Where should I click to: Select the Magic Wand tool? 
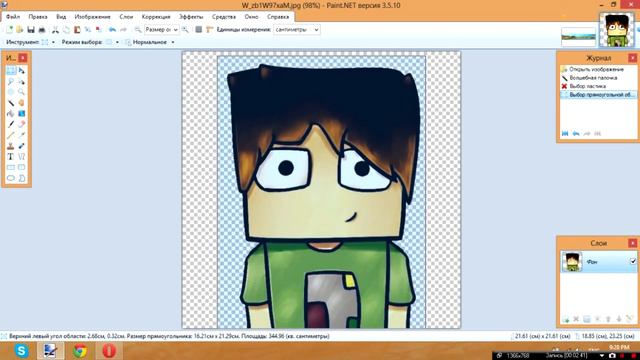coord(11,103)
